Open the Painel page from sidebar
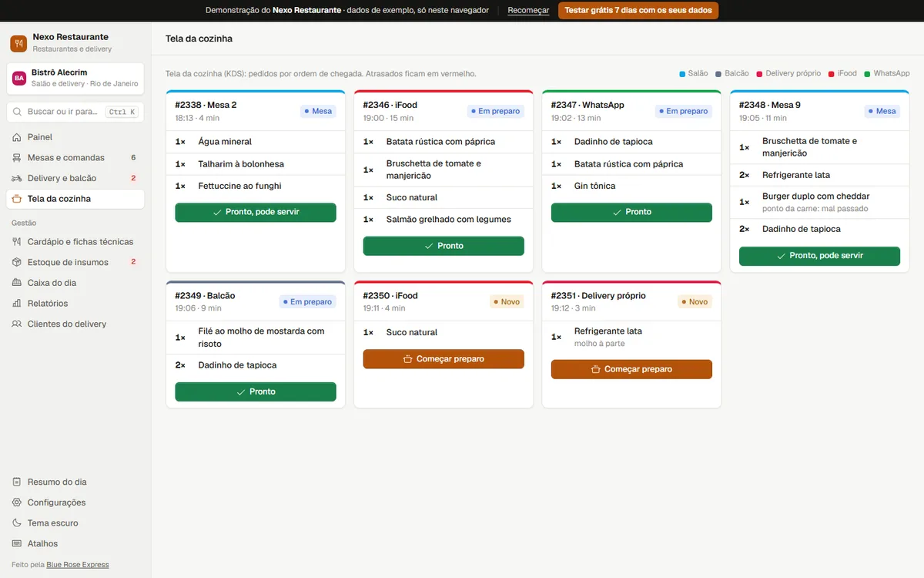 (x=75, y=137)
